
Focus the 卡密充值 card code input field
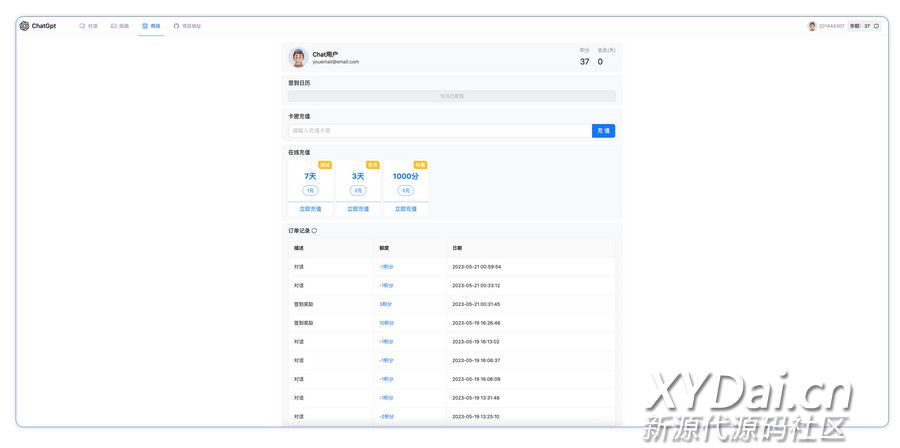(x=438, y=130)
